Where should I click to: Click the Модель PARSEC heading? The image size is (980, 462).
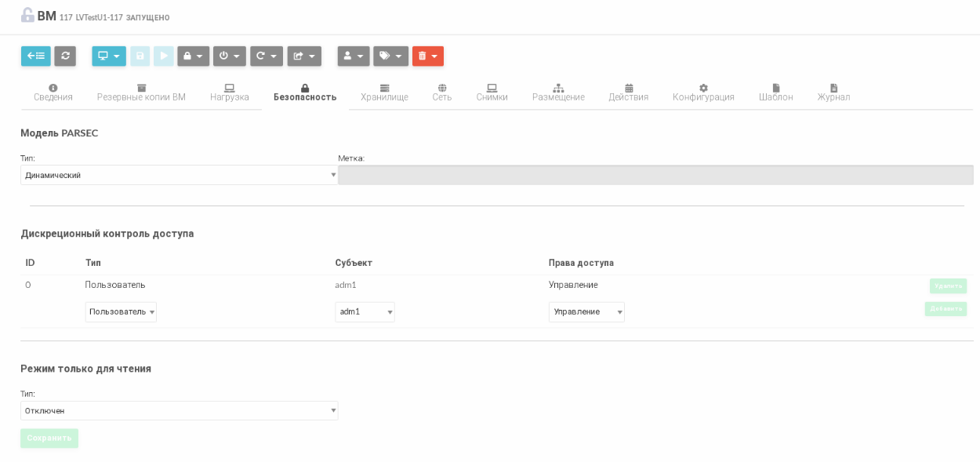pyautogui.click(x=60, y=133)
